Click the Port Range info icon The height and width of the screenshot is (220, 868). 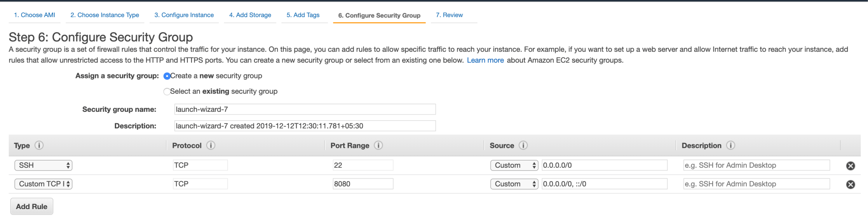pos(378,145)
